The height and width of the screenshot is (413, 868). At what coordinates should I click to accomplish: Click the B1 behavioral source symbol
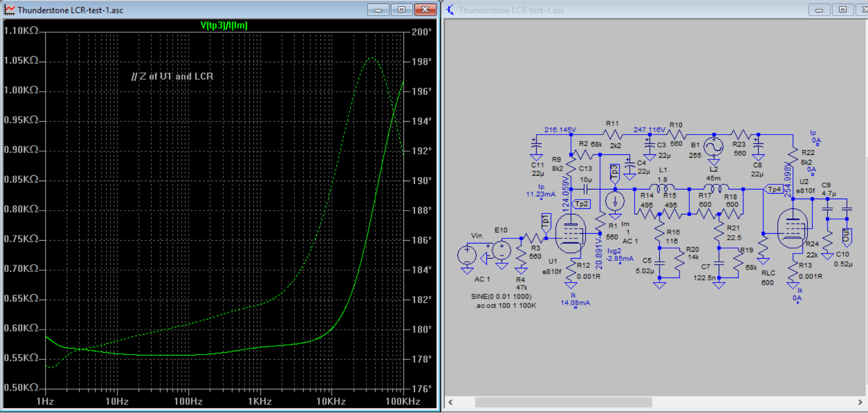(714, 147)
